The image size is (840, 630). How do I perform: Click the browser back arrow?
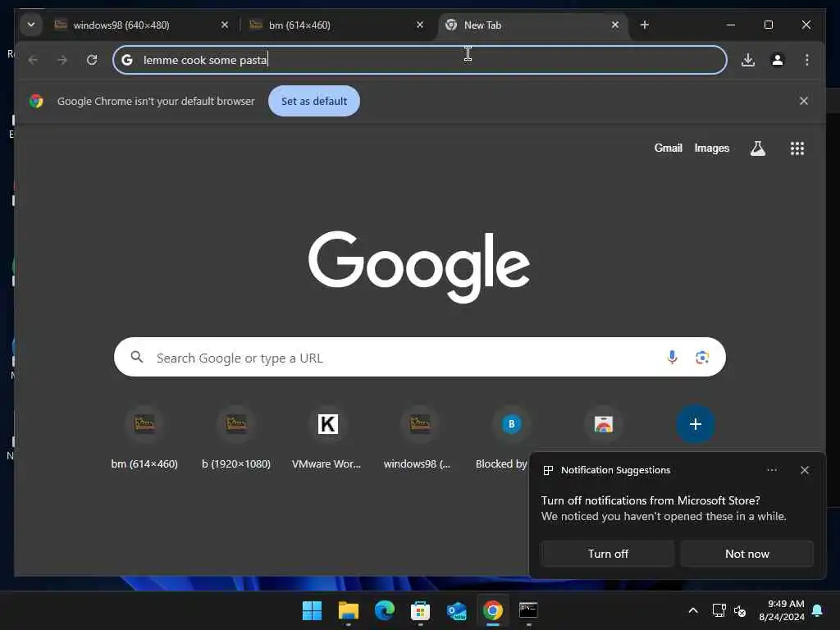click(33, 60)
